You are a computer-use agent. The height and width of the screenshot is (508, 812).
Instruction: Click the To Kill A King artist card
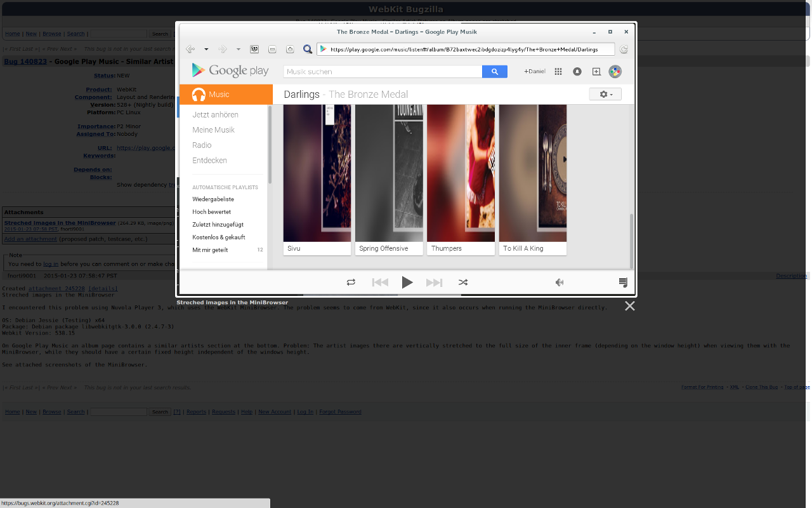(x=533, y=180)
